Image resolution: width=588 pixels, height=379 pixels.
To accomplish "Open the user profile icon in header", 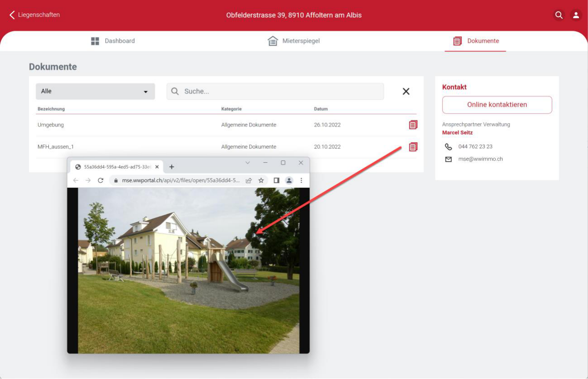I will pyautogui.click(x=576, y=15).
